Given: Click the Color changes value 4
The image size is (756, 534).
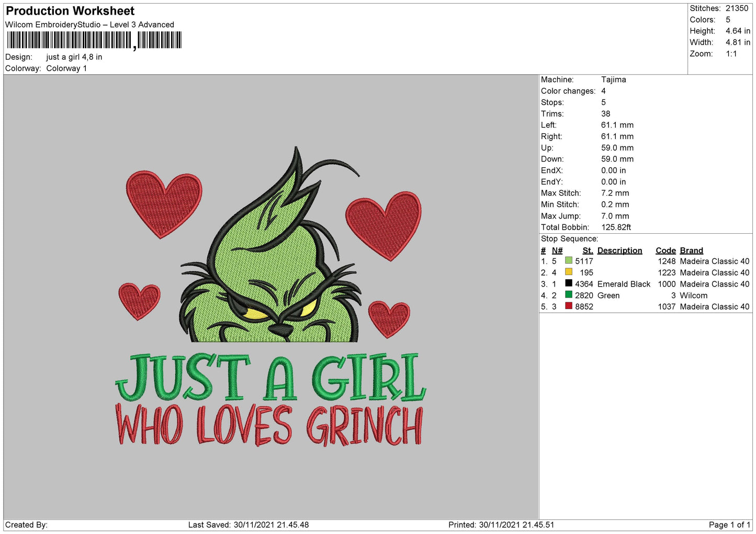Looking at the screenshot, I should (603, 91).
